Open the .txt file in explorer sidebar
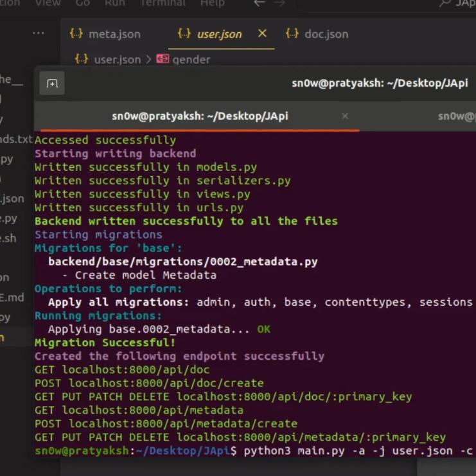 pyautogui.click(x=15, y=139)
